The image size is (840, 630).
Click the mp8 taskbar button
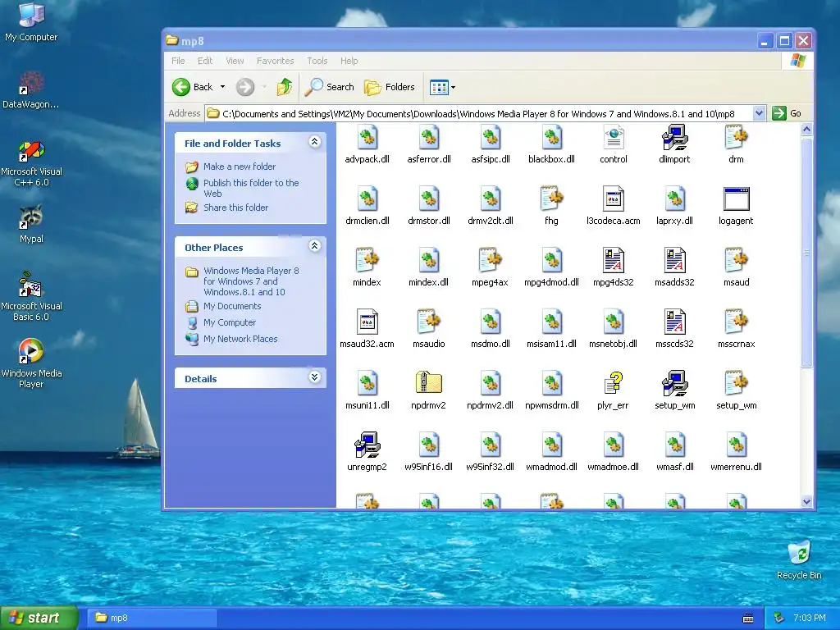151,618
